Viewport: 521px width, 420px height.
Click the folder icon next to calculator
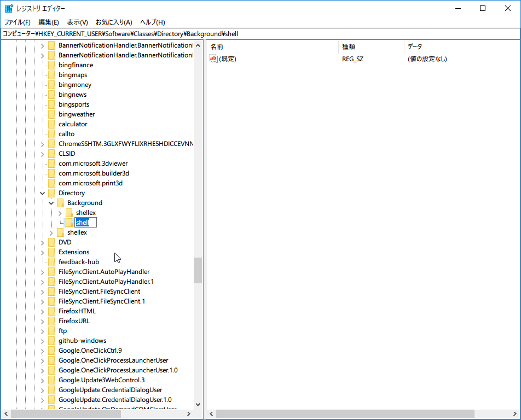click(51, 124)
